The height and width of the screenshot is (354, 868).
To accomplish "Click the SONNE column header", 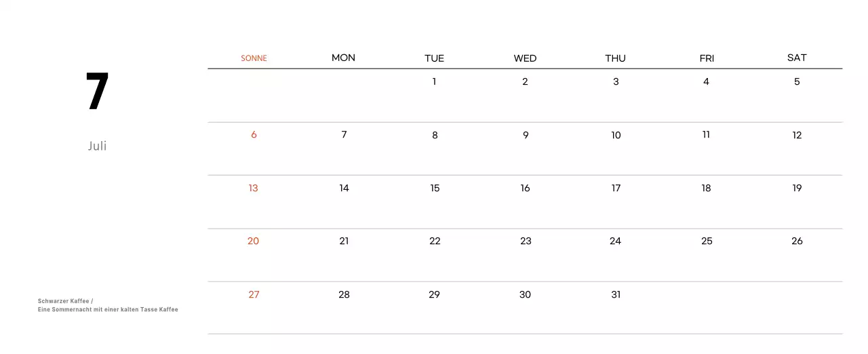I will tap(254, 58).
